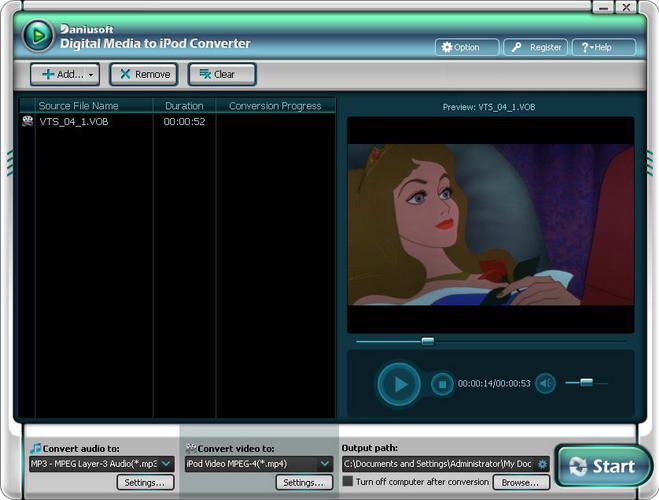This screenshot has height=500, width=659.
Task: Click the 00:00:52 duration value
Action: [184, 121]
